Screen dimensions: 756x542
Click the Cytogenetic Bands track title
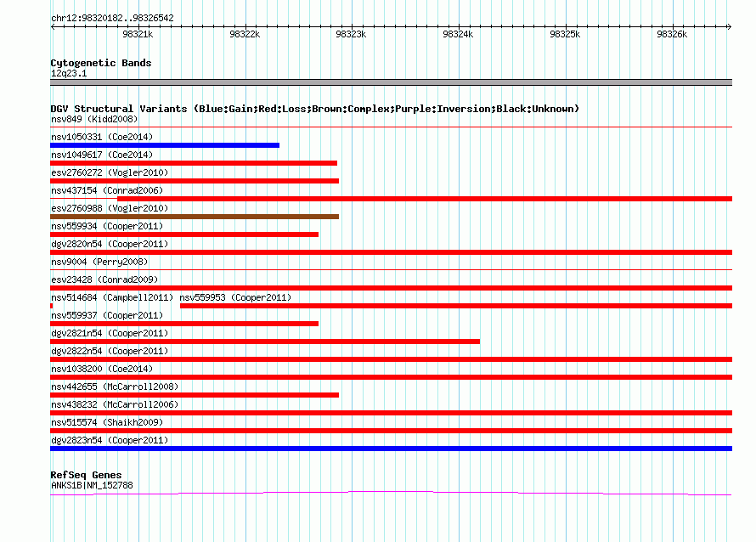(x=101, y=63)
